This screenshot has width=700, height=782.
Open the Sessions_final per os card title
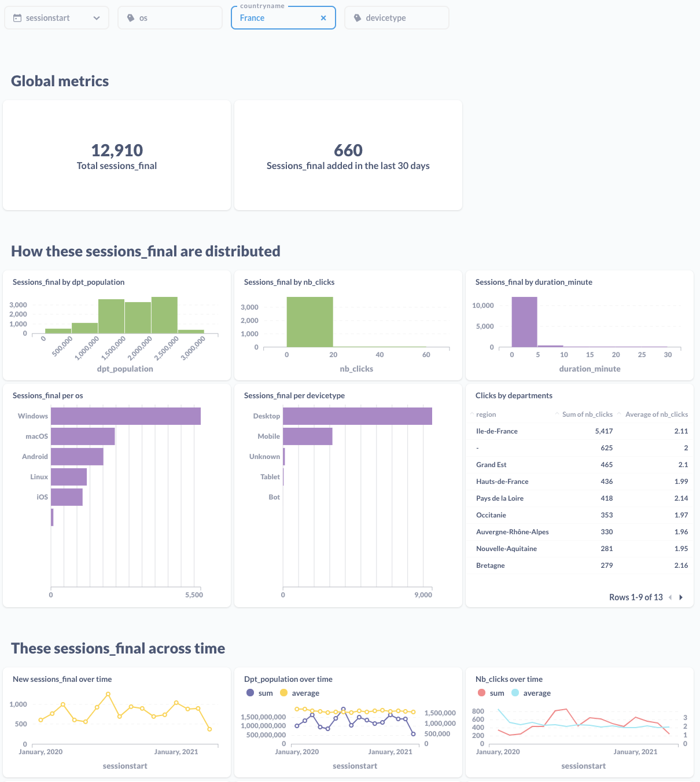(x=47, y=396)
